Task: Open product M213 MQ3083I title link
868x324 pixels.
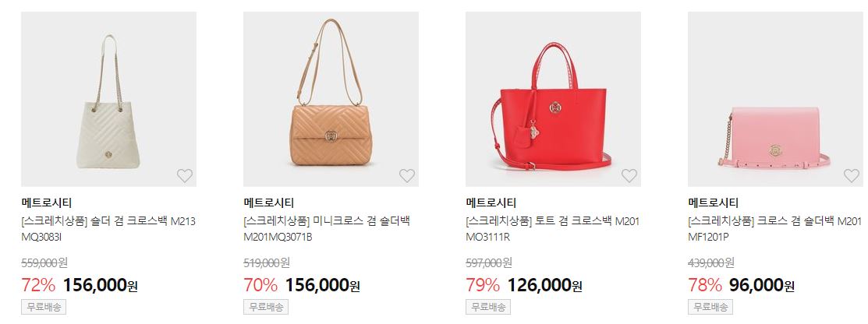Action: tap(108, 229)
